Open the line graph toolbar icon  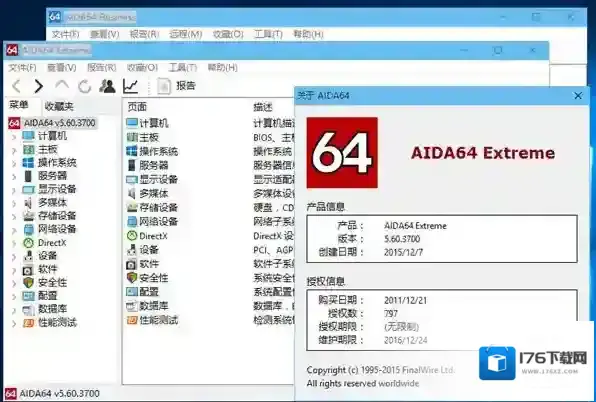[130, 86]
